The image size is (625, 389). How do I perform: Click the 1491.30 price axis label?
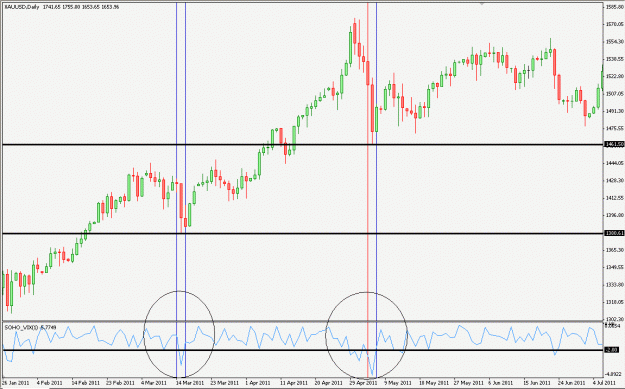[x=615, y=111]
